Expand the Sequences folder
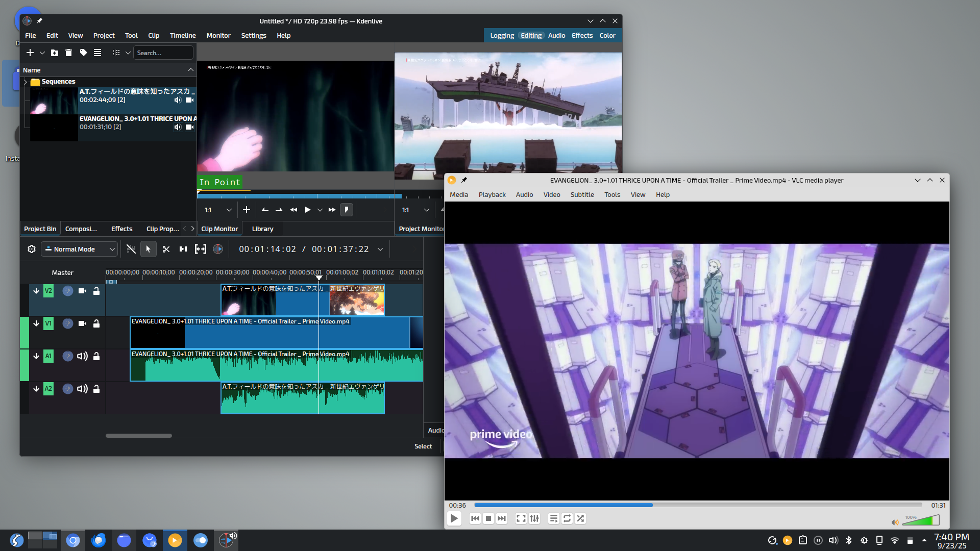This screenshot has height=551, width=980. tap(25, 82)
